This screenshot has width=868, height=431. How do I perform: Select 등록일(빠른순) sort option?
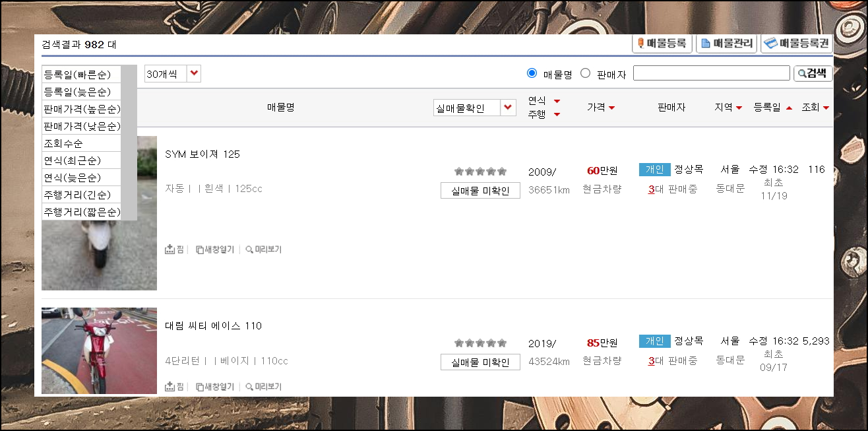pos(82,74)
